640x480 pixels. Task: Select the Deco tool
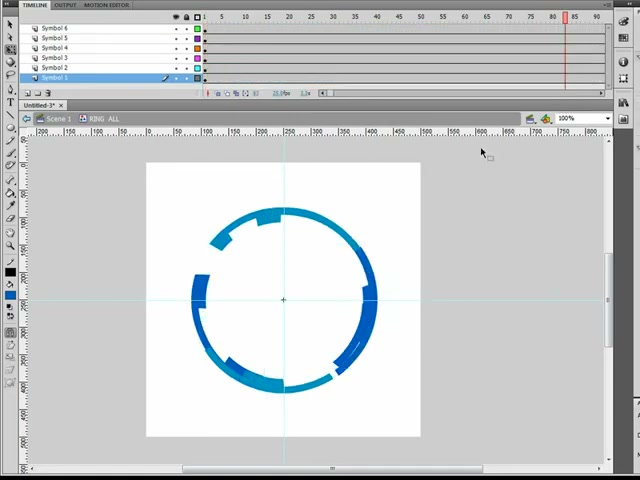[10, 165]
